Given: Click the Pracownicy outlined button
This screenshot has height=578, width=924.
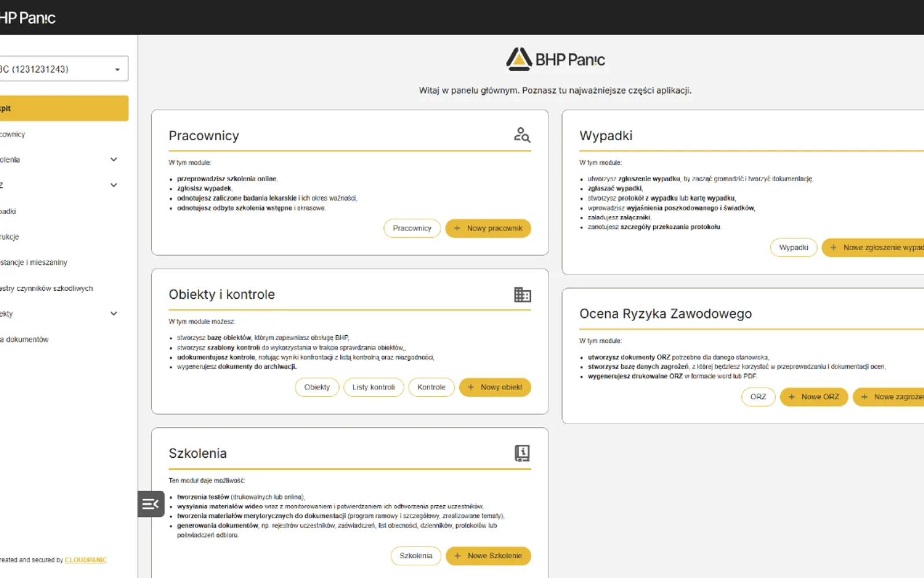Looking at the screenshot, I should pyautogui.click(x=412, y=228).
